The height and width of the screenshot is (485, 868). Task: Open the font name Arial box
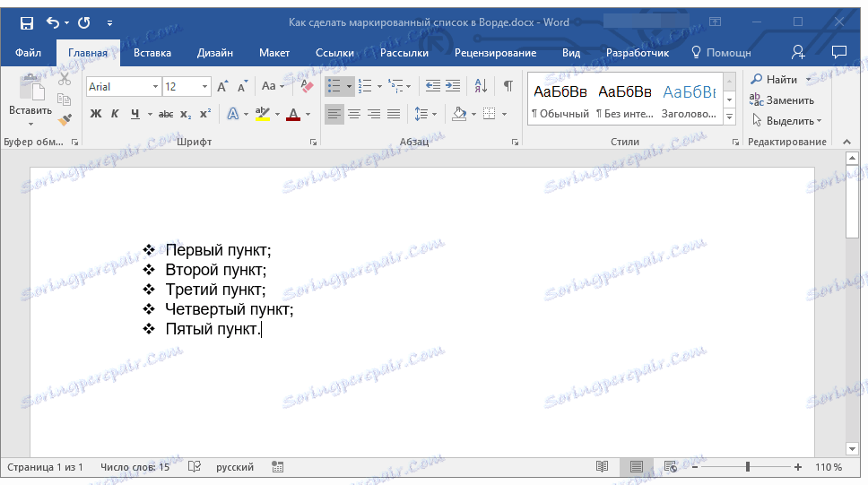click(123, 86)
